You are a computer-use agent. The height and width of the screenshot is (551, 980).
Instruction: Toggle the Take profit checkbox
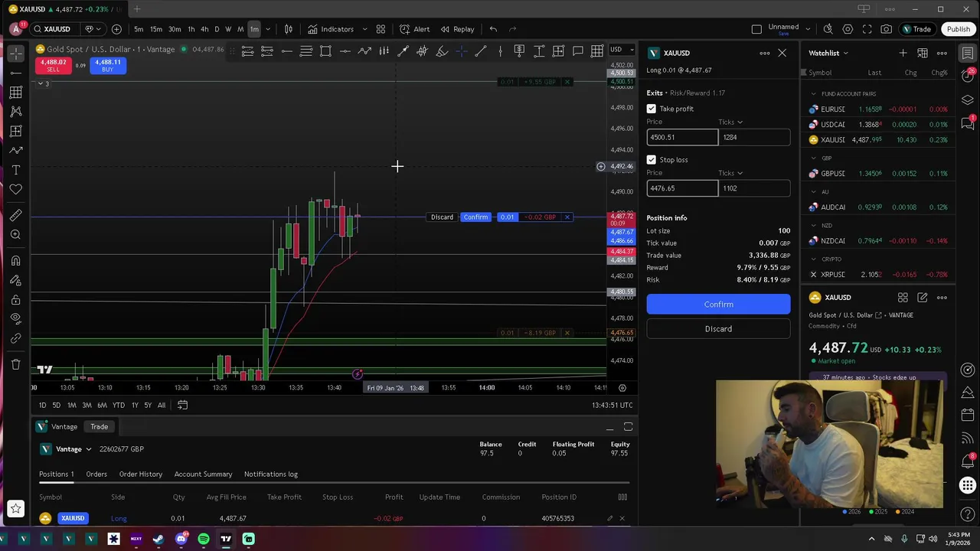[652, 109]
